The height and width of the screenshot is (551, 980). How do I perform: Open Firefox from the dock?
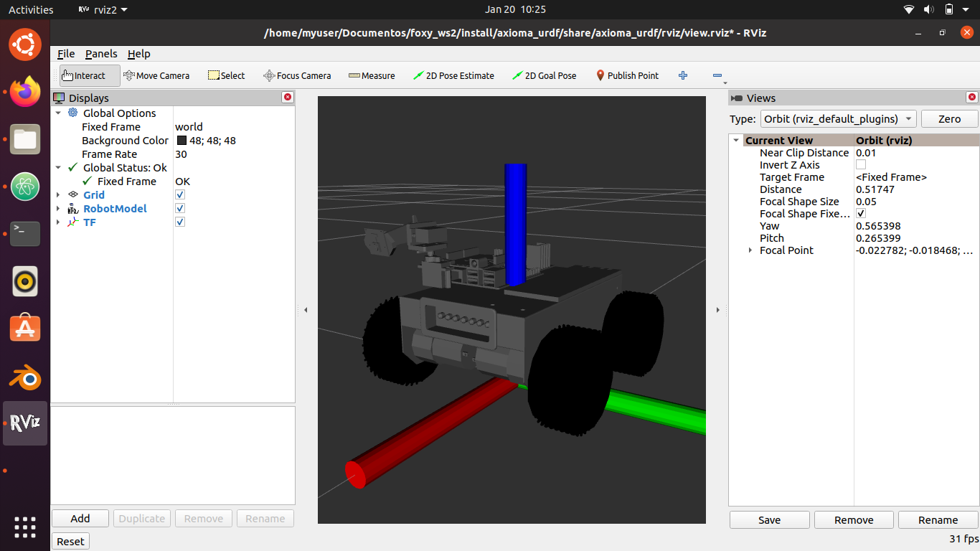tap(25, 92)
